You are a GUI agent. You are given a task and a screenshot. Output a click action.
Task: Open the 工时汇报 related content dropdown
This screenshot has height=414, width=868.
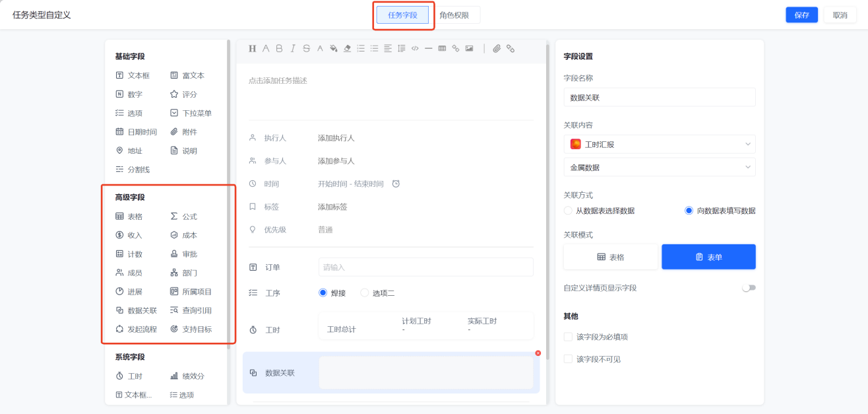660,144
